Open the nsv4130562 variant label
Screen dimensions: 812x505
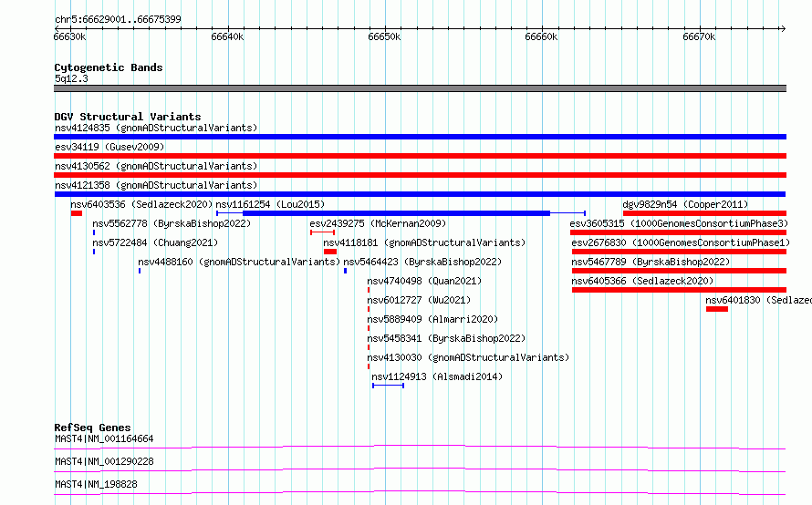click(x=156, y=166)
